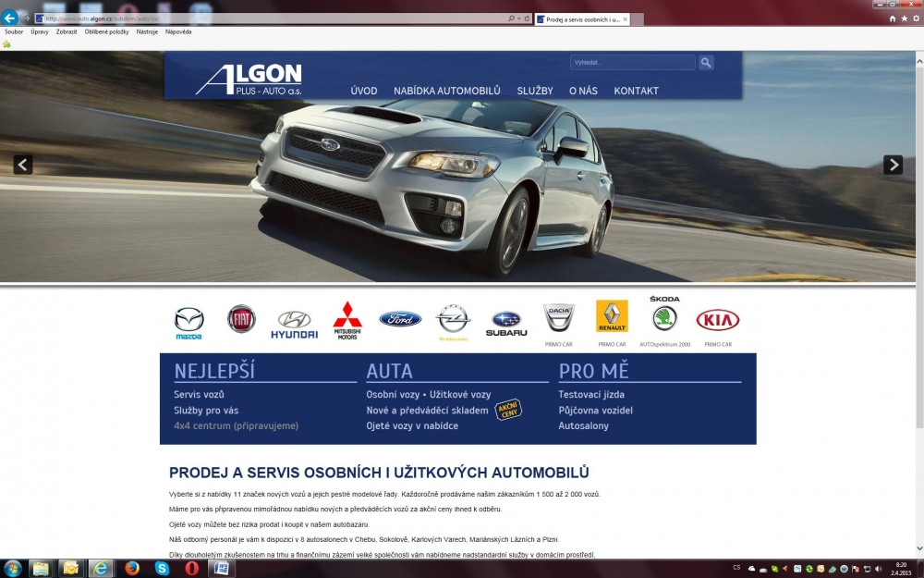Open the NABÍDKA AUTOMOBILŮ navigation item
This screenshot has width=924, height=578.
click(446, 91)
